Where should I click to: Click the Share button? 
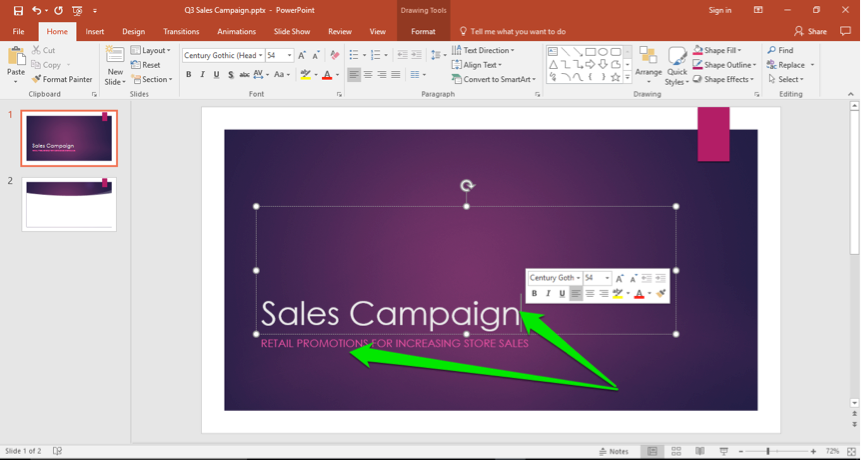pos(810,31)
